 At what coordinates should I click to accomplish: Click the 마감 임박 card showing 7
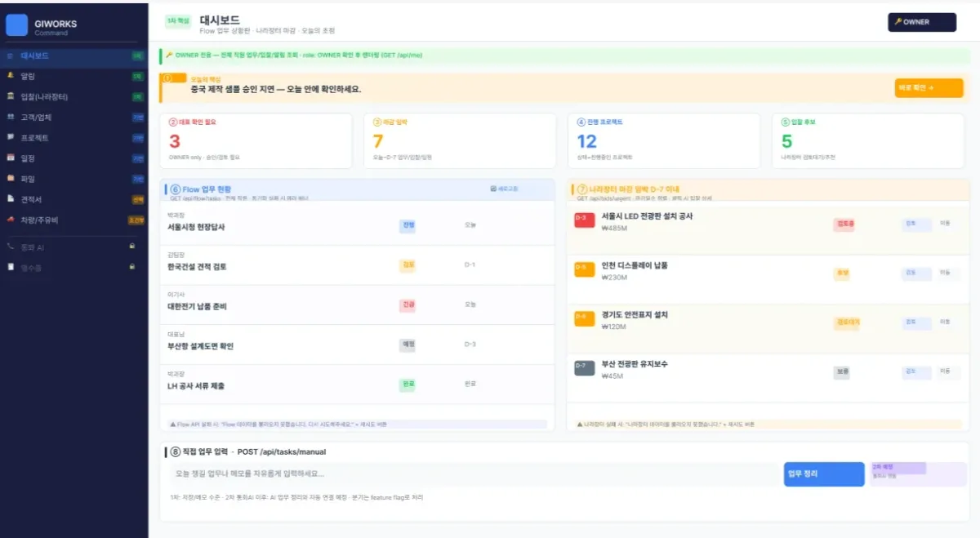click(x=460, y=140)
